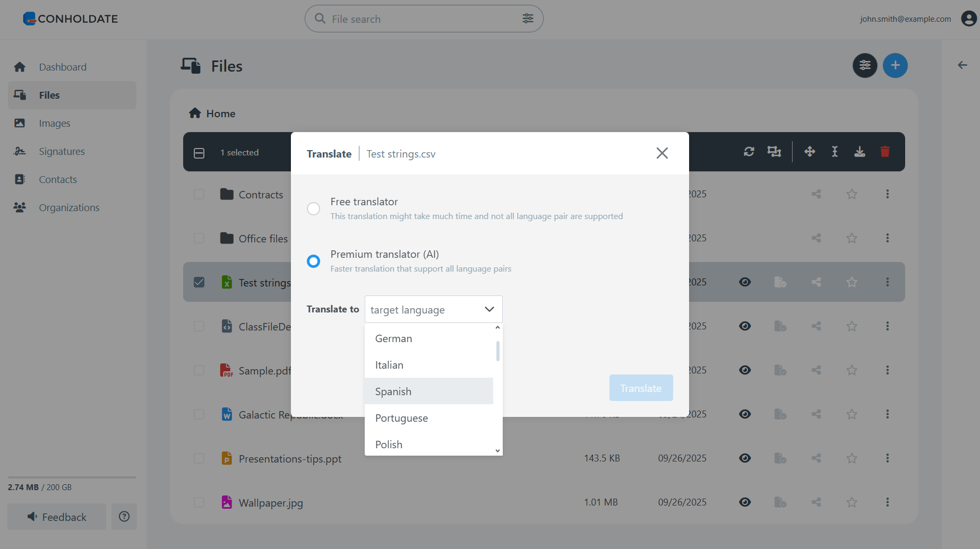Click the Feedback button
This screenshot has height=549, width=980.
click(57, 517)
